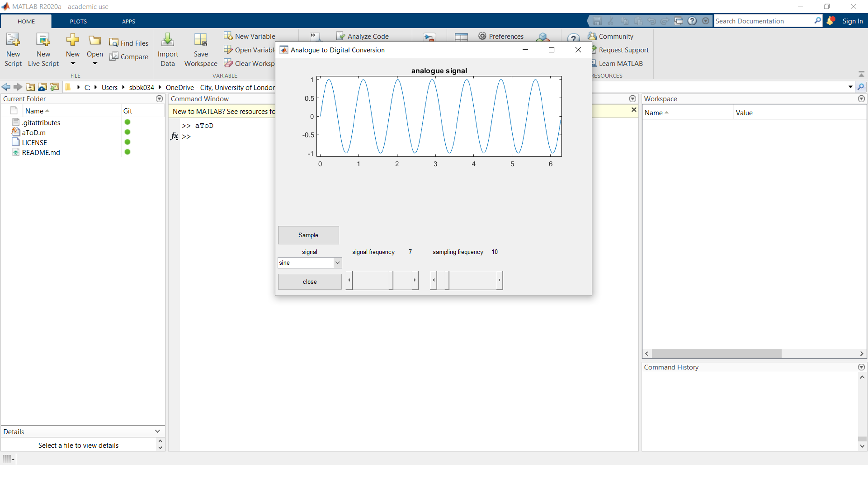The image size is (868, 488).
Task: Switch to the APPS tab
Action: tap(128, 21)
